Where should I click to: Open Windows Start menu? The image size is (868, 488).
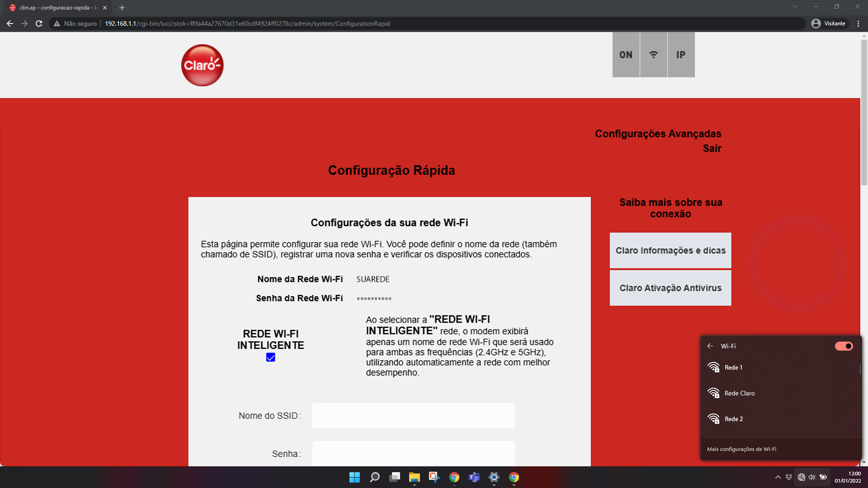tap(354, 477)
